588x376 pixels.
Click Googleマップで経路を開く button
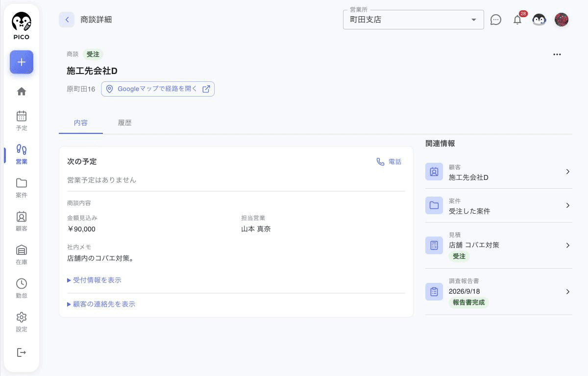(158, 89)
